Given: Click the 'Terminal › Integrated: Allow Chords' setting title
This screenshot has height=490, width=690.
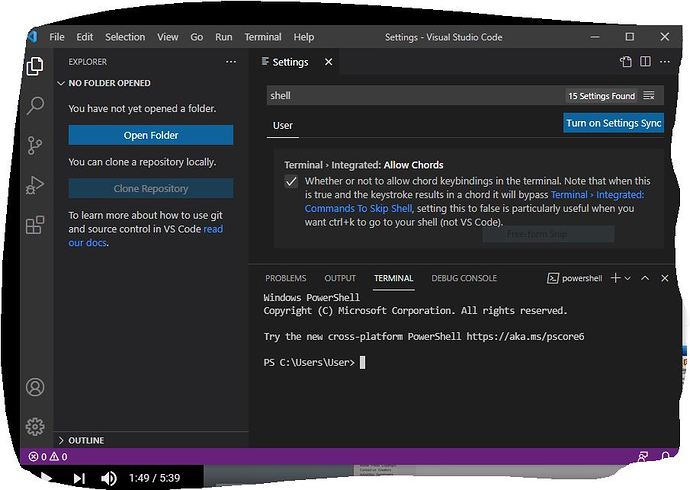Looking at the screenshot, I should tap(363, 165).
